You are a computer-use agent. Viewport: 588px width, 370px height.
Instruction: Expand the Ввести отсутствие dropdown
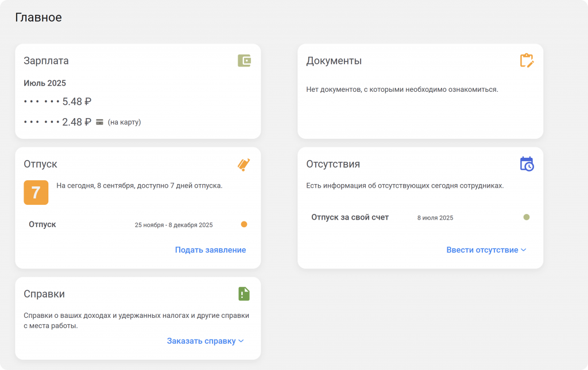click(486, 250)
